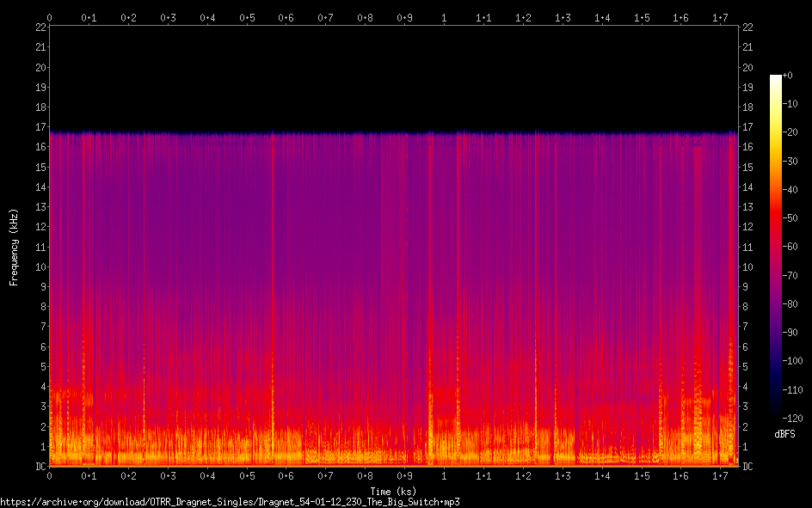
Task: Click the 'dBFS' label under the color scale
Action: [x=784, y=434]
